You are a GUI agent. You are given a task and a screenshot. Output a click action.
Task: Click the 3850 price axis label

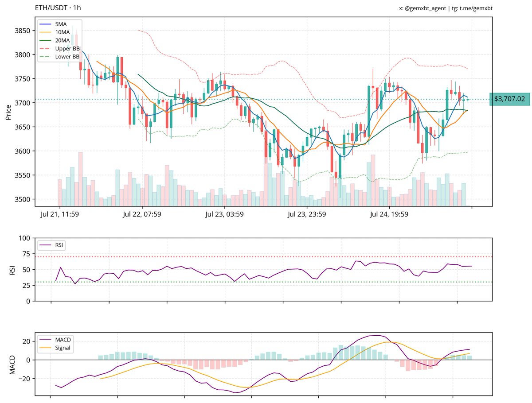pos(23,31)
